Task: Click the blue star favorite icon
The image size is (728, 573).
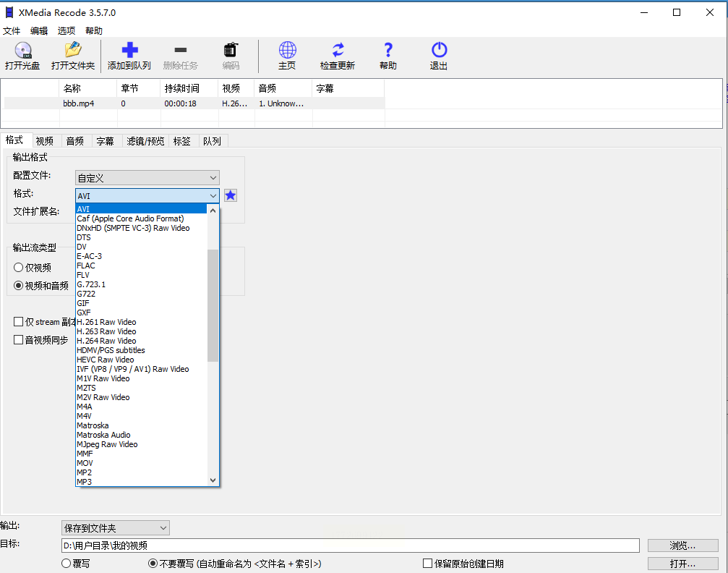Action: pyautogui.click(x=231, y=195)
